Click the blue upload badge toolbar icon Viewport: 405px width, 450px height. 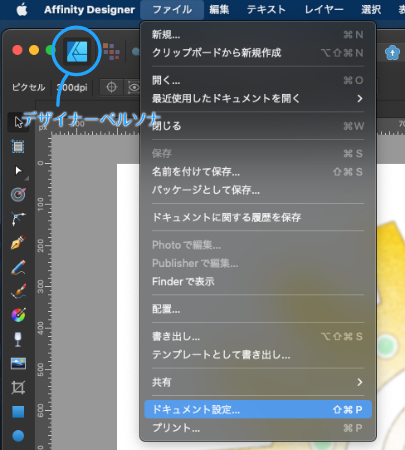[x=392, y=52]
